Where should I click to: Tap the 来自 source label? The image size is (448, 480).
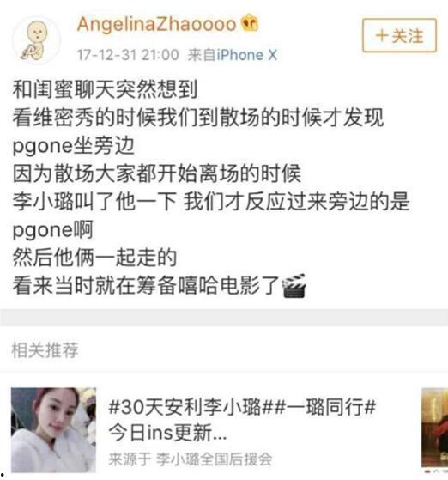202,55
